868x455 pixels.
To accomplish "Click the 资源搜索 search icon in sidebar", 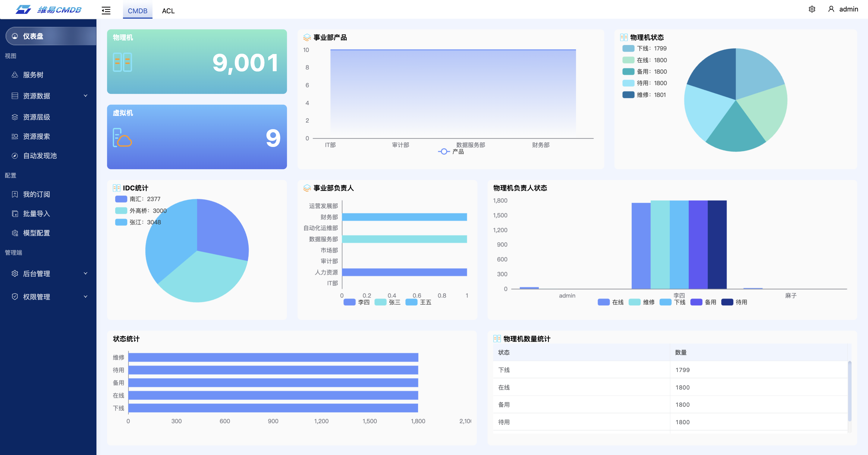I will (x=15, y=136).
